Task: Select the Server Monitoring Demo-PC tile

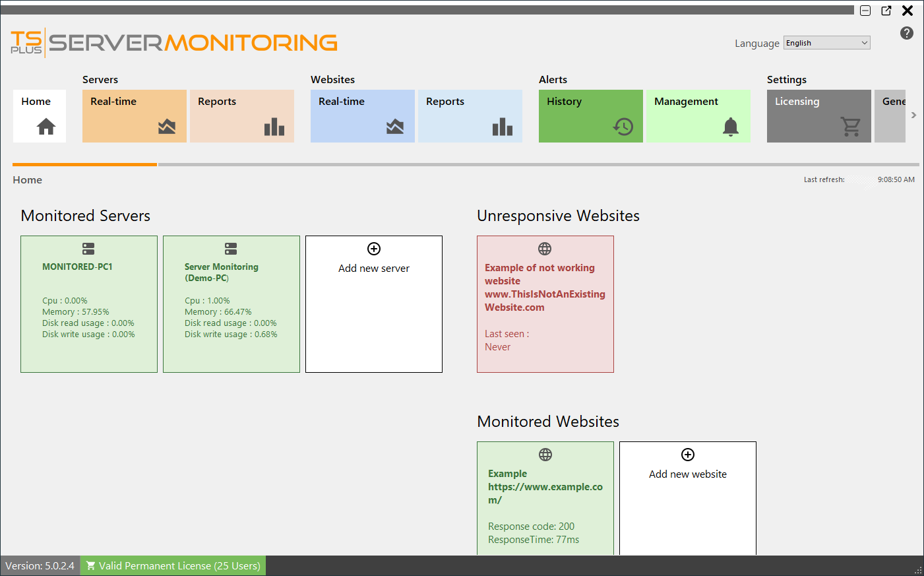Action: click(x=231, y=304)
